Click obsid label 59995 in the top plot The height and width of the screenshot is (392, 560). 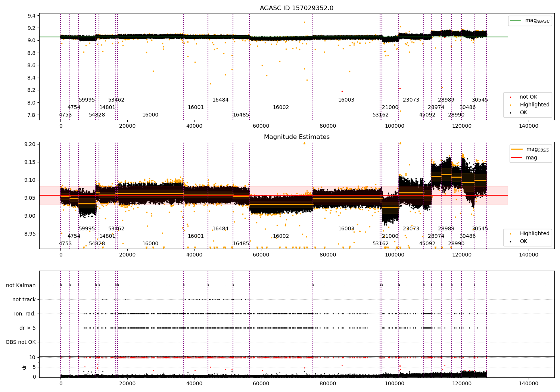tap(87, 100)
